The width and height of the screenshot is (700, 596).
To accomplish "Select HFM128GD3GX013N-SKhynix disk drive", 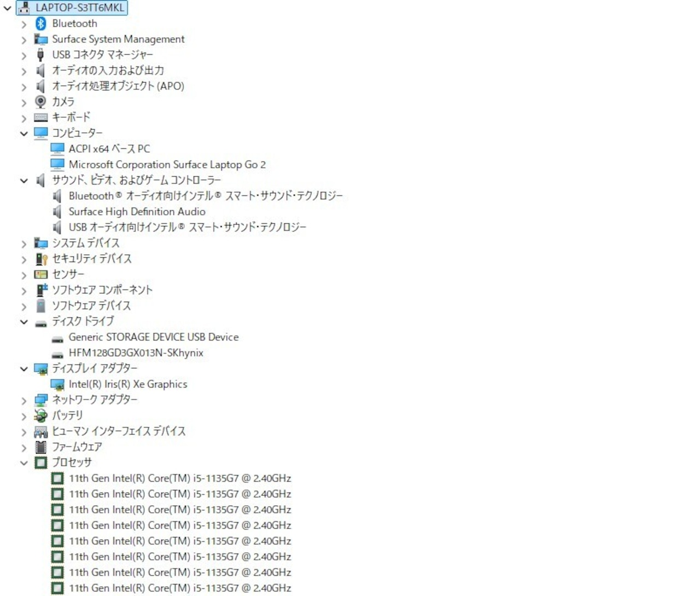I will point(136,353).
